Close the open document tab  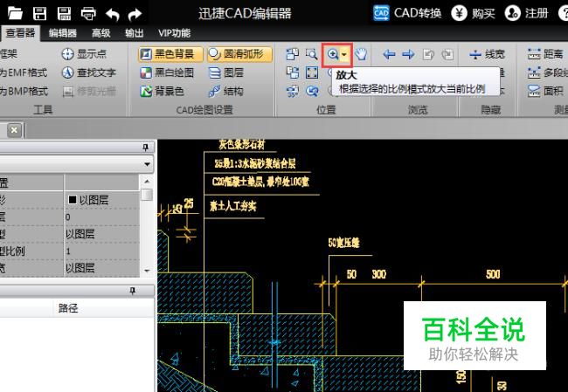click(x=14, y=130)
